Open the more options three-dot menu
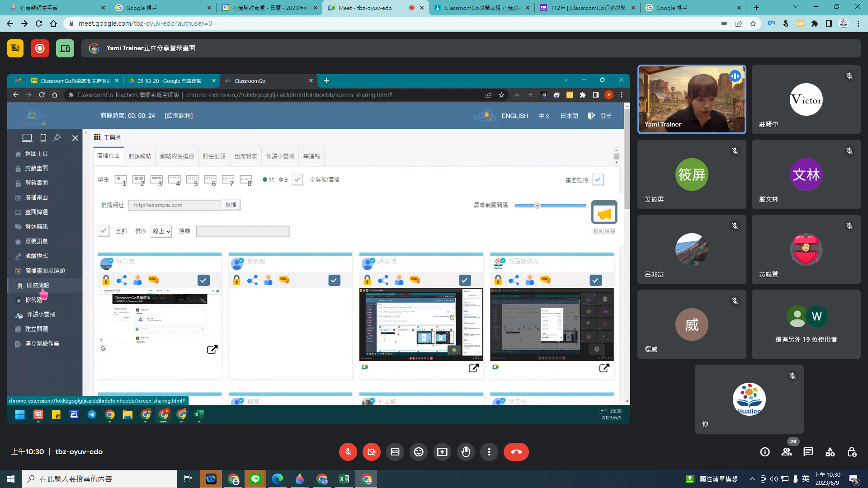This screenshot has width=868, height=488. point(489,452)
